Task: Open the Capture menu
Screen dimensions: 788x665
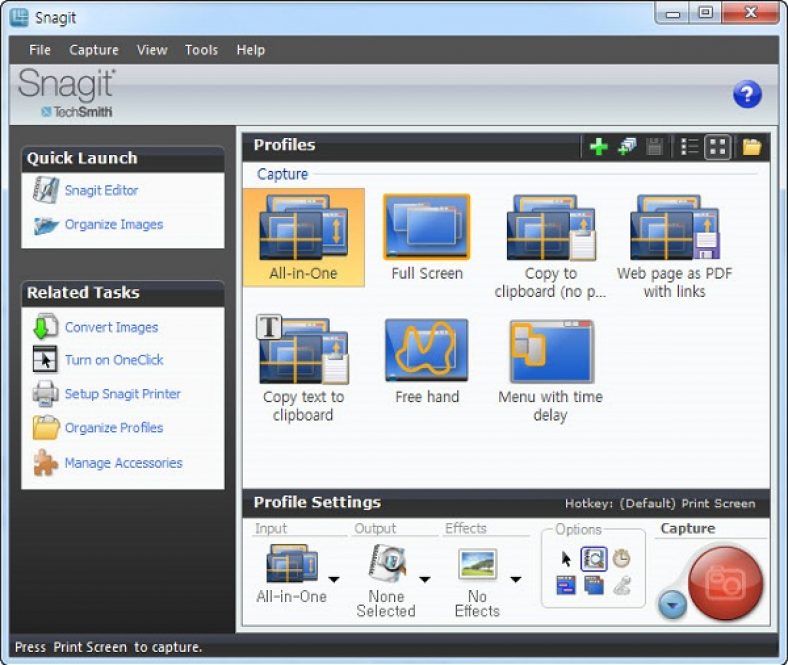Action: tap(94, 50)
